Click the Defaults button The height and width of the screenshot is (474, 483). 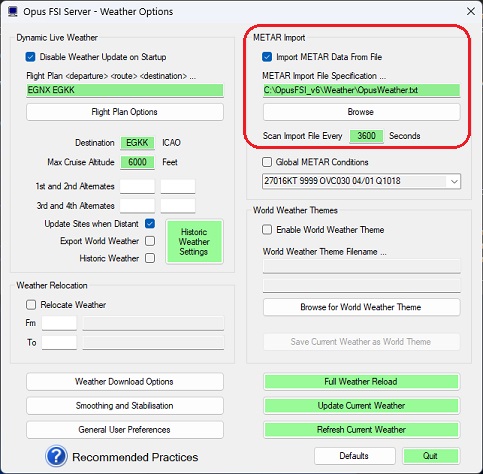click(x=354, y=456)
